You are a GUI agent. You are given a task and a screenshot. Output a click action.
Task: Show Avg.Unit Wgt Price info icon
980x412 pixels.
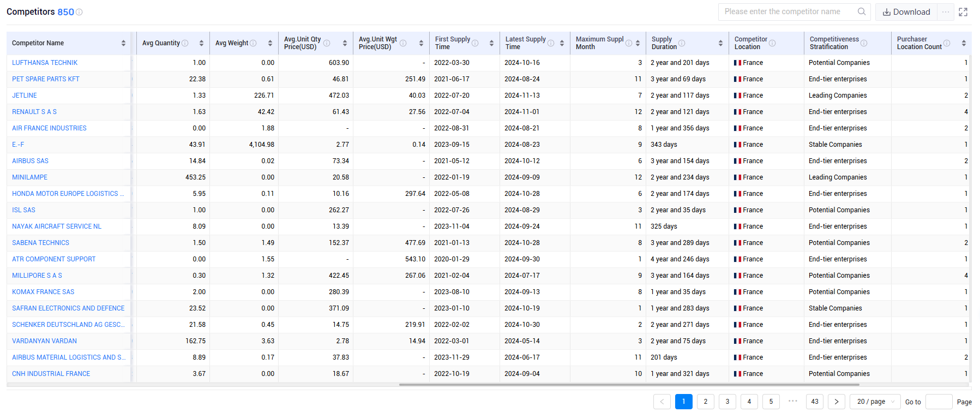click(403, 43)
